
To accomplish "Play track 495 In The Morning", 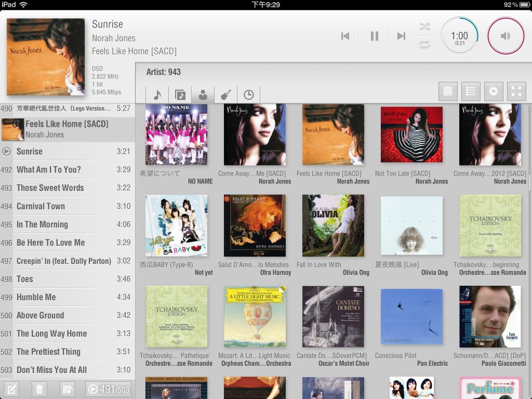I will point(68,224).
